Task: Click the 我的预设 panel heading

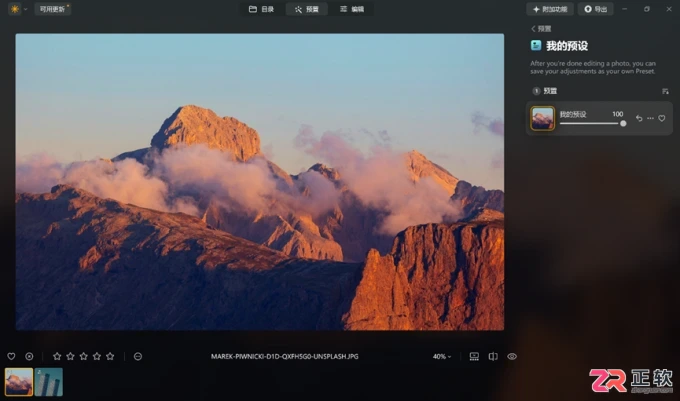Action: pyautogui.click(x=567, y=46)
